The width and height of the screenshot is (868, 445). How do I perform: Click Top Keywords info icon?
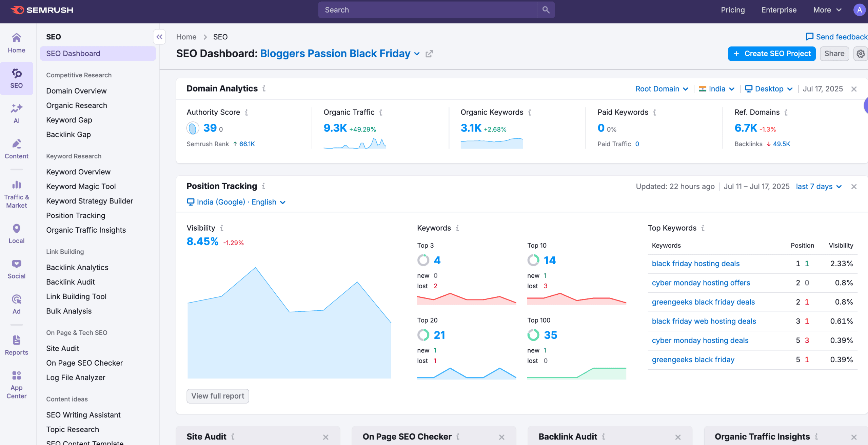(x=703, y=228)
